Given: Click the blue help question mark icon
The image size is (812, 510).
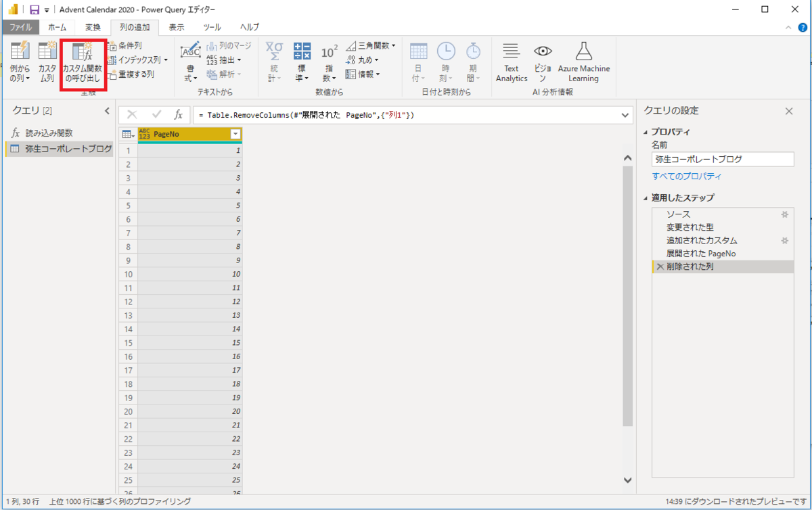Looking at the screenshot, I should (803, 27).
